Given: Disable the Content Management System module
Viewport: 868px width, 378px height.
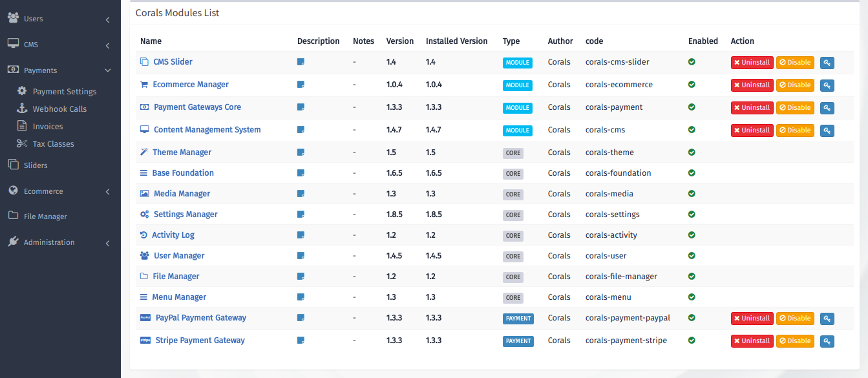Looking at the screenshot, I should (795, 131).
